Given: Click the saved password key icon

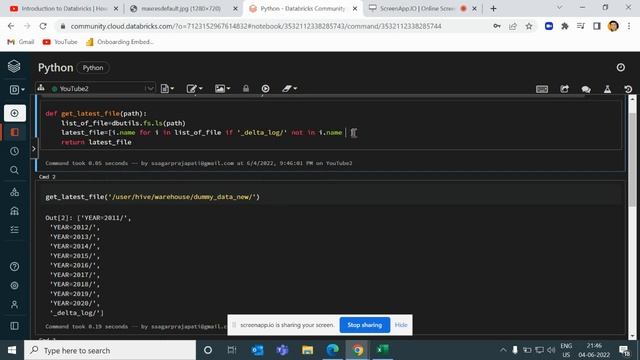Looking at the screenshot, I should 497,26.
